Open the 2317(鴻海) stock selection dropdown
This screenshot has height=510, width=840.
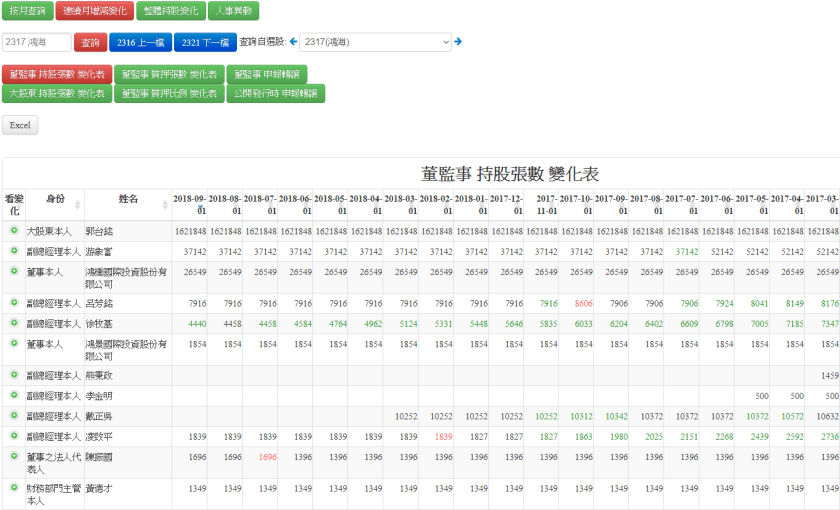[x=376, y=42]
